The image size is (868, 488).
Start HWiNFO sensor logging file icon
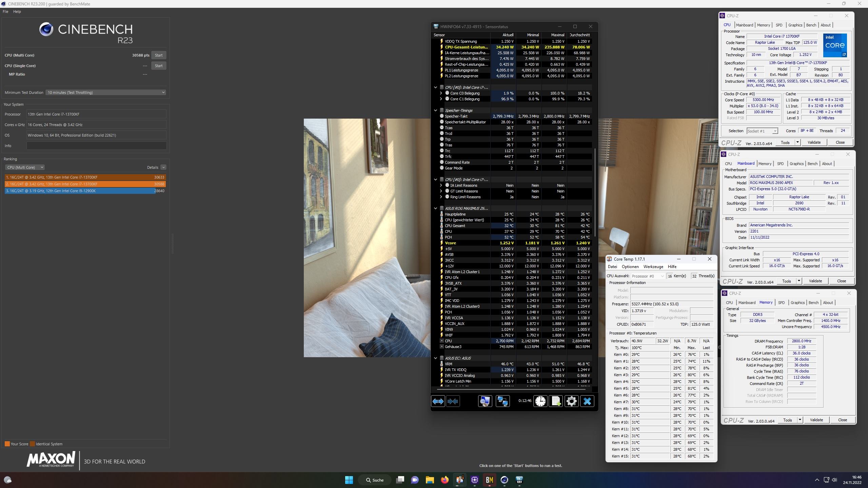[556, 401]
